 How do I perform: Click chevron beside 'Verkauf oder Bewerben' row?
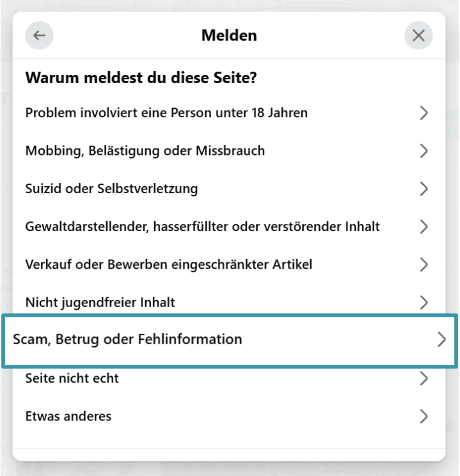click(x=423, y=264)
